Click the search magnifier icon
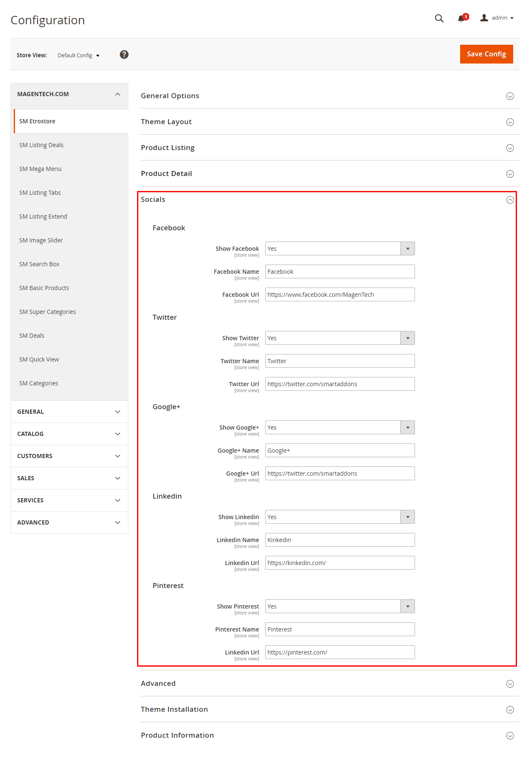Viewport: 532px width, 759px height. 439,18
